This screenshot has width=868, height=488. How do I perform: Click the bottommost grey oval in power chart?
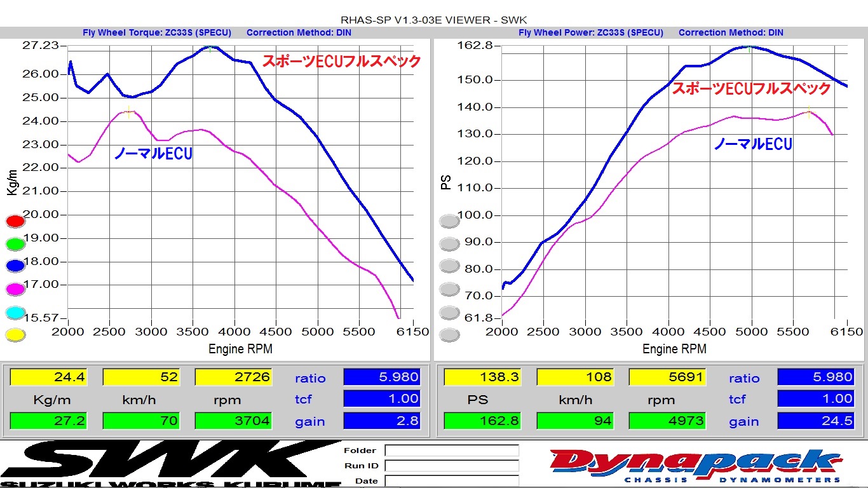[449, 335]
